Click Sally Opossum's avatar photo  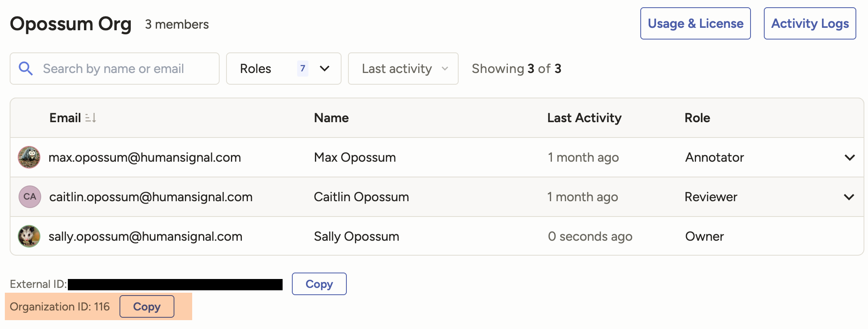pos(29,236)
